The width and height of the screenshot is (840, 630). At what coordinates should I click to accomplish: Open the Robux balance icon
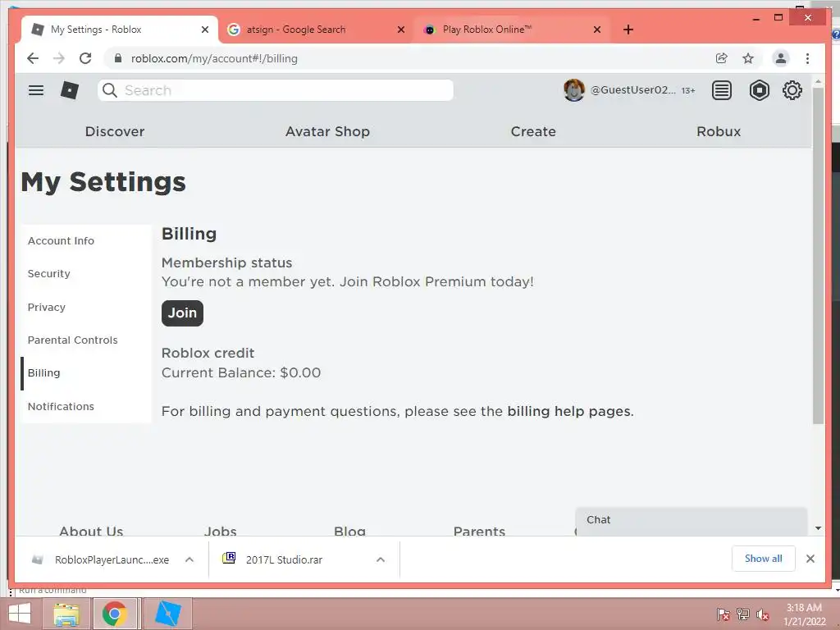point(759,90)
